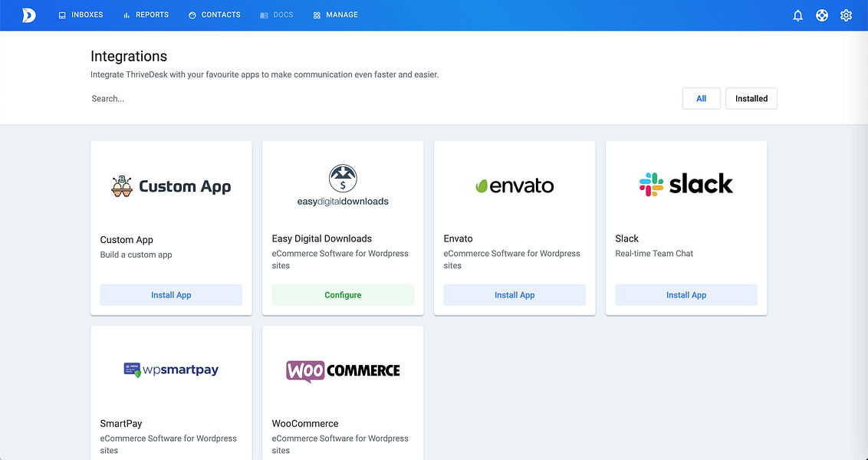Select the All integrations filter
The height and width of the screenshot is (460, 868).
click(x=701, y=98)
